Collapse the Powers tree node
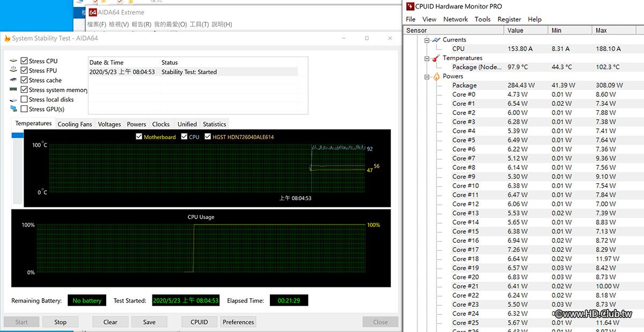 [x=427, y=77]
